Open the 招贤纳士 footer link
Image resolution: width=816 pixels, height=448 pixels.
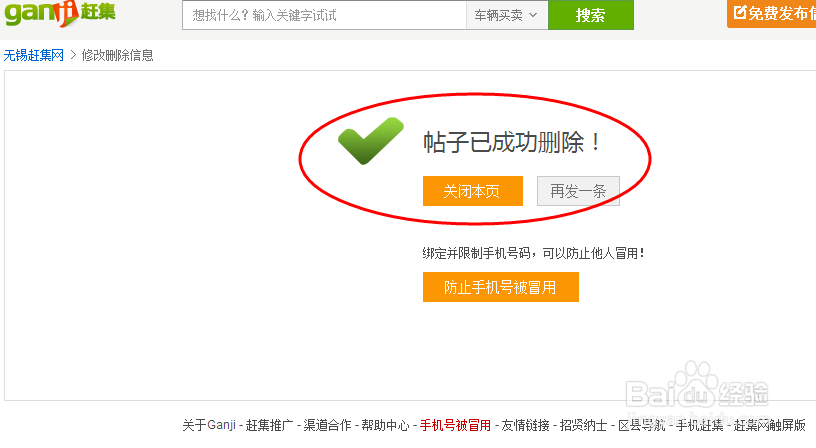(583, 425)
